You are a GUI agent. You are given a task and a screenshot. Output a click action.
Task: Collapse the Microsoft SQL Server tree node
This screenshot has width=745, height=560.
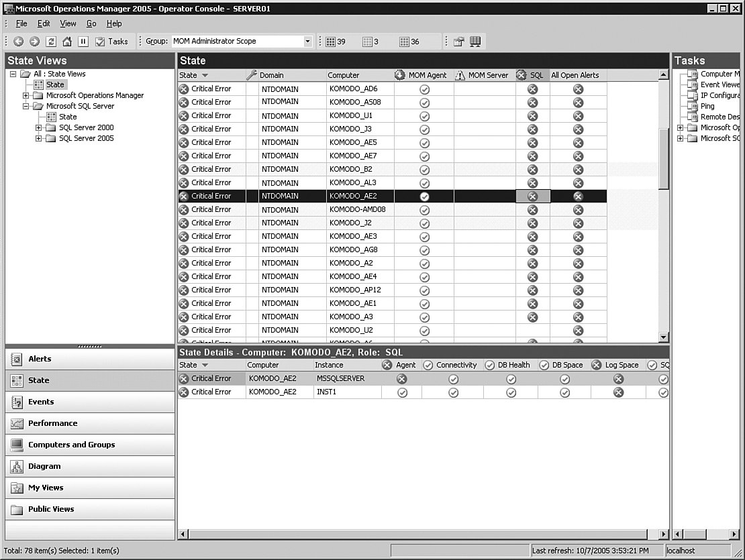point(26,106)
